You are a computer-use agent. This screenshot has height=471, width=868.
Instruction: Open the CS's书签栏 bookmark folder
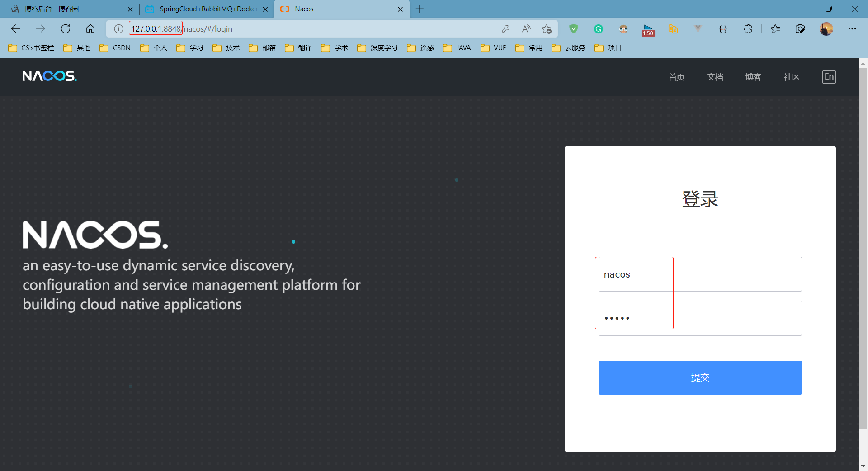pos(31,48)
